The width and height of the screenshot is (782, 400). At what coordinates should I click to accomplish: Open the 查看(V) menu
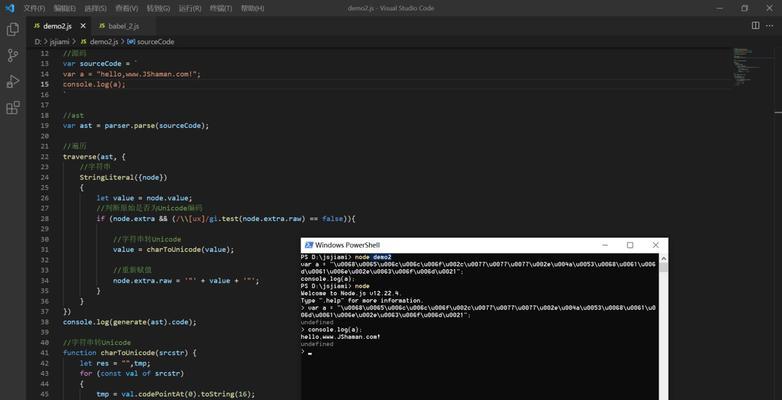pyautogui.click(x=127, y=8)
